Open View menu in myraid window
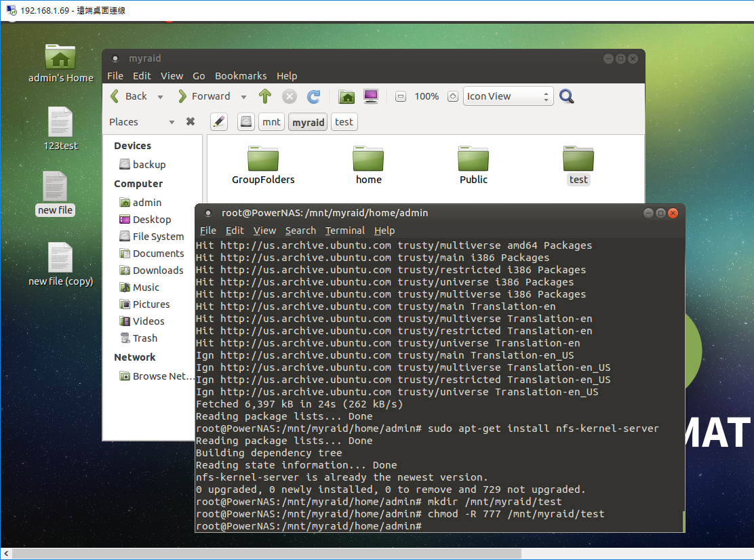Viewport: 754px width, 560px height. coord(172,76)
